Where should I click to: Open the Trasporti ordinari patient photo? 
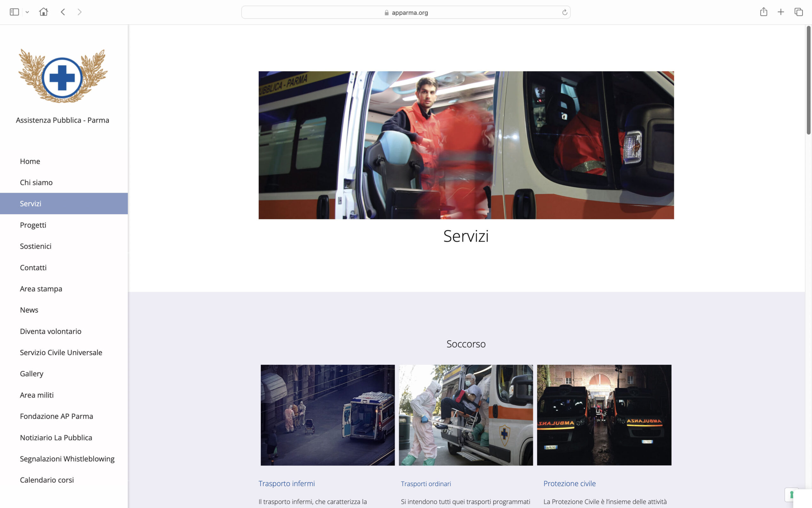(x=466, y=415)
